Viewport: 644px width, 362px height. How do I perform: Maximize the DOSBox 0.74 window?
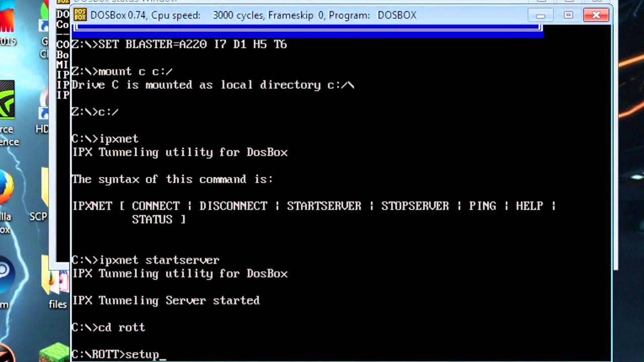569,15
